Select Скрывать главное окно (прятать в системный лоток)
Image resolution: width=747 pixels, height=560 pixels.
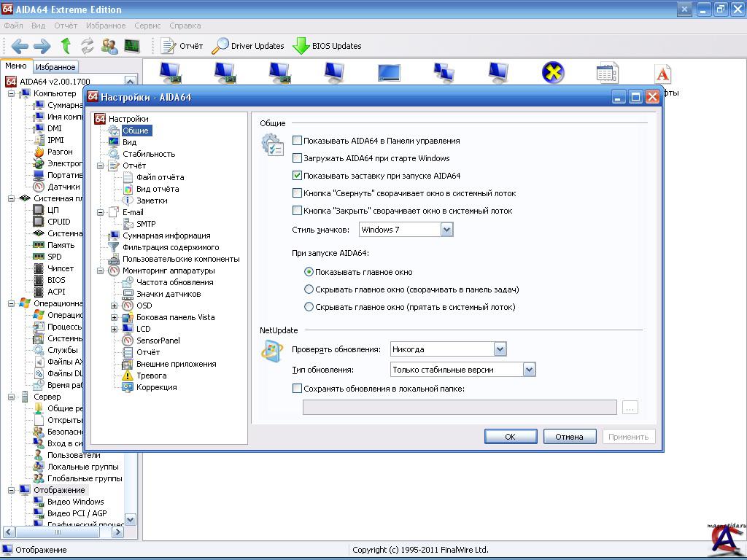point(309,307)
